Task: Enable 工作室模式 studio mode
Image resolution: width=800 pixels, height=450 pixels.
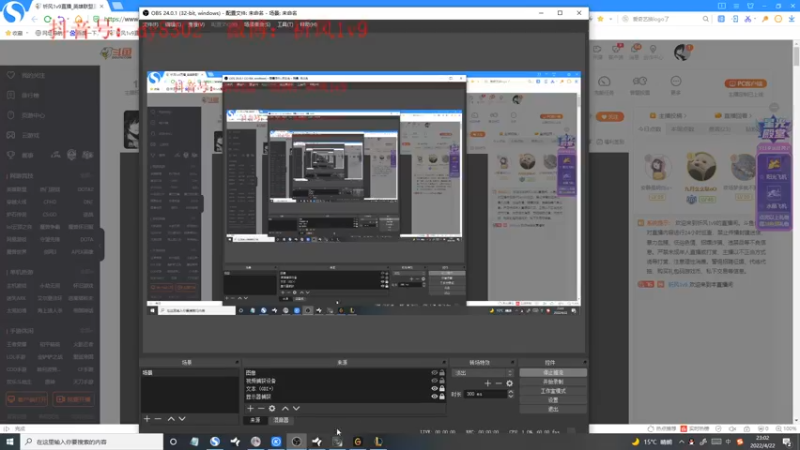Action: 553,391
